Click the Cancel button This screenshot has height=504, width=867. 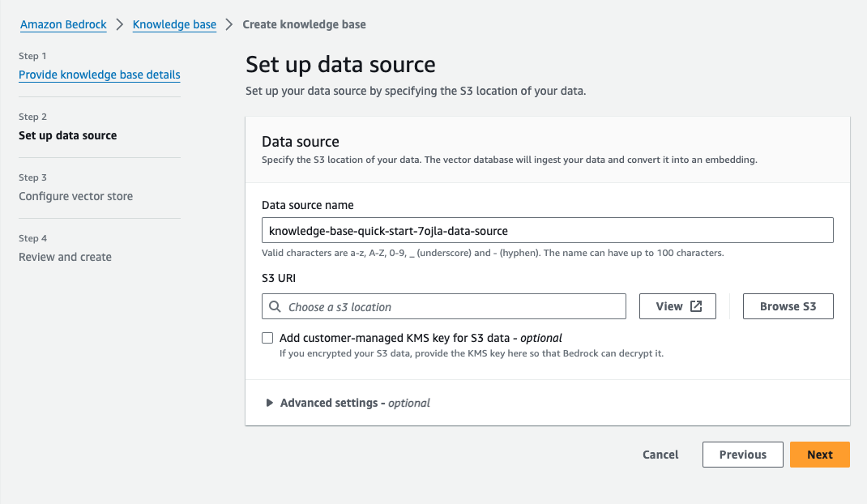(660, 455)
